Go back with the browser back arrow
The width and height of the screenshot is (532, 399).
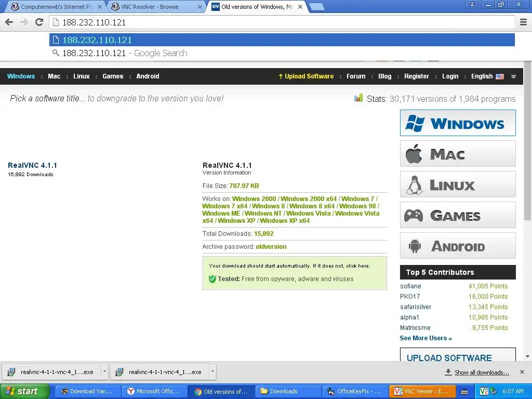[9, 22]
